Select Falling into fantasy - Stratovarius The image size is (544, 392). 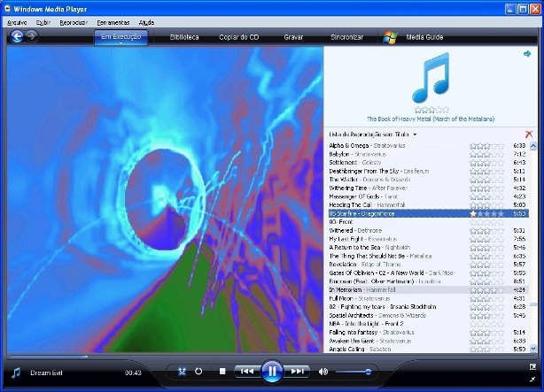pos(429,333)
